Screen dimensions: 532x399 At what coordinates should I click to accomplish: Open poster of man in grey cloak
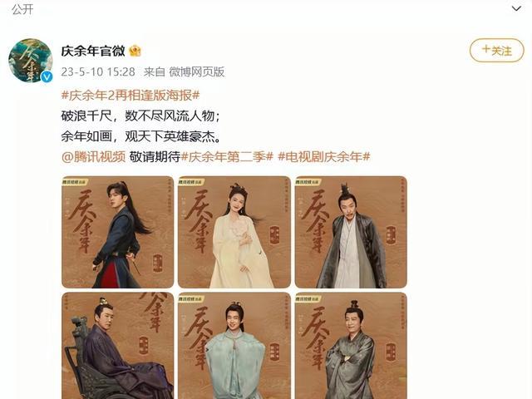point(351,232)
